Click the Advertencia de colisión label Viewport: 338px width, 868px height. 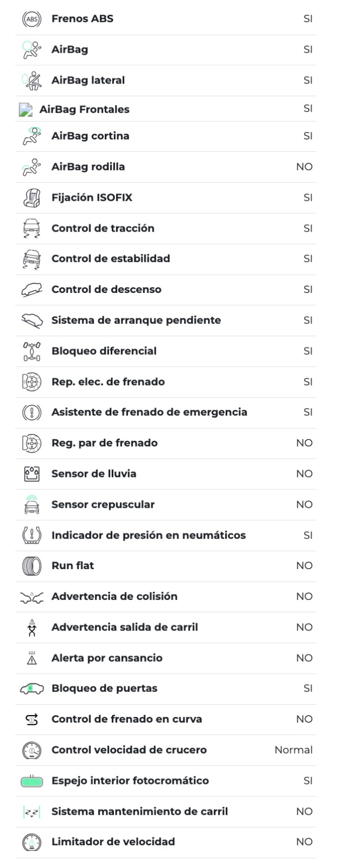click(114, 597)
